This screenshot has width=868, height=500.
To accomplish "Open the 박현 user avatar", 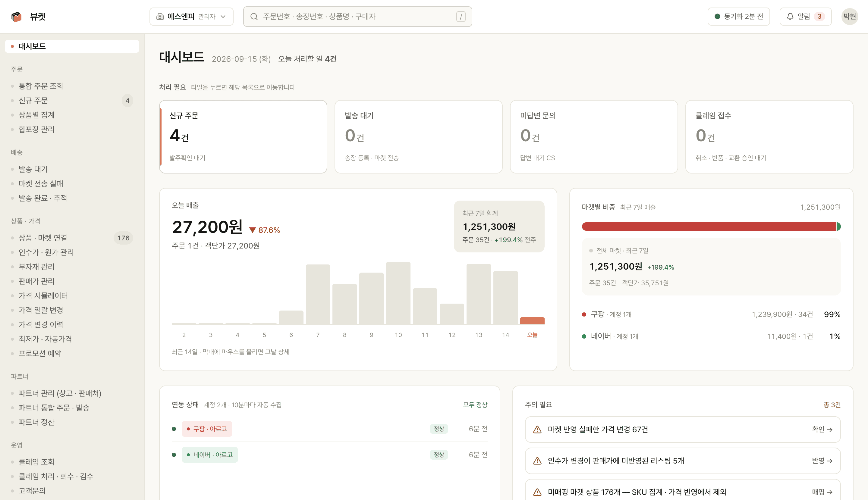I will (x=849, y=17).
